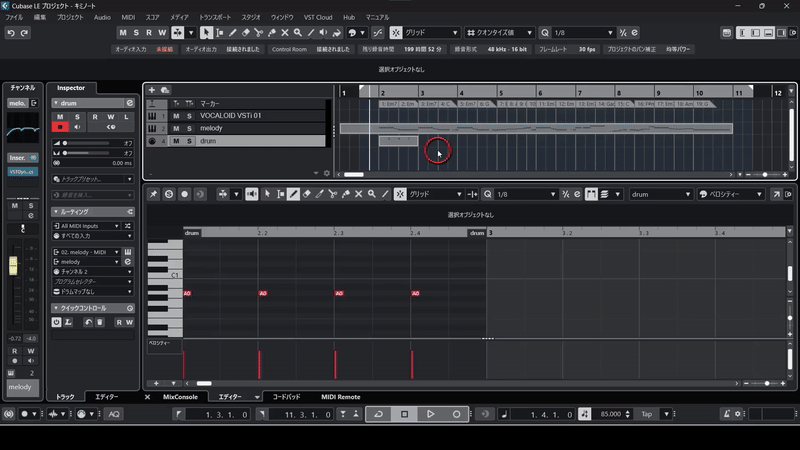The height and width of the screenshot is (450, 800).
Task: Toggle Solo Editor button in key editor
Action: [x=169, y=194]
